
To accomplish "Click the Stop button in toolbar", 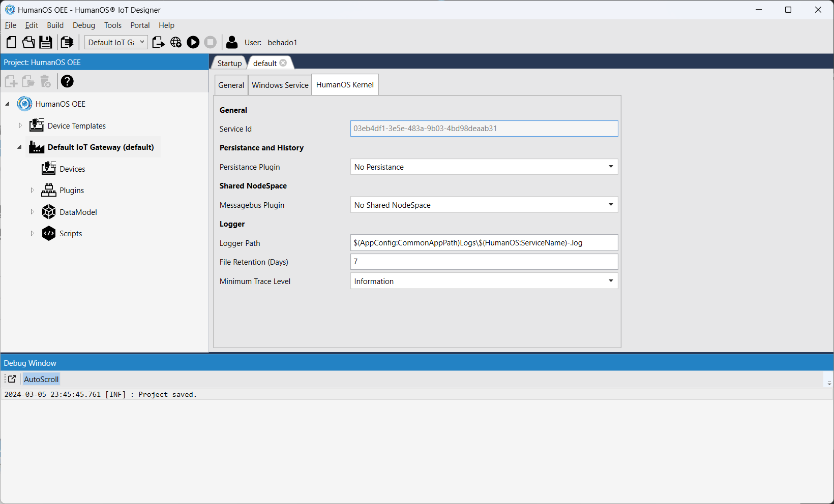I will click(x=211, y=42).
